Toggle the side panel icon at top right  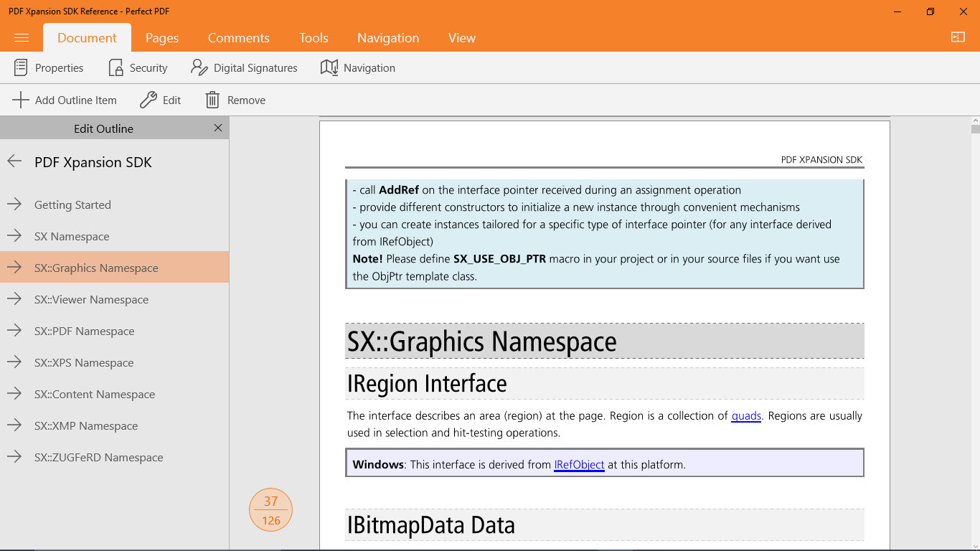point(958,37)
